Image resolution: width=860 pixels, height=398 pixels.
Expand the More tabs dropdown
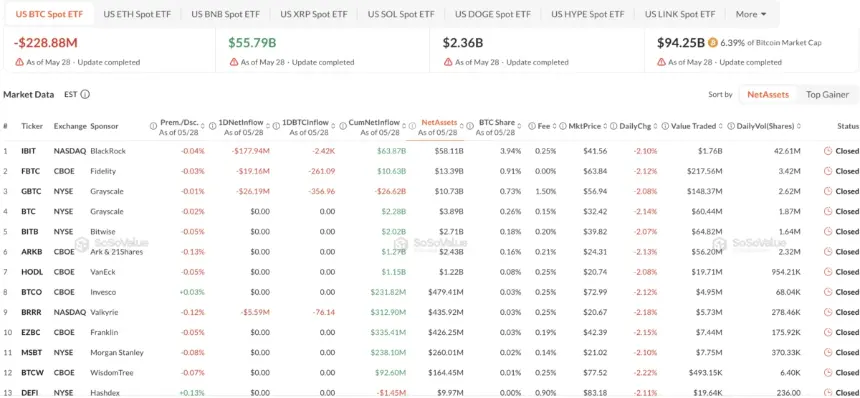coord(751,14)
